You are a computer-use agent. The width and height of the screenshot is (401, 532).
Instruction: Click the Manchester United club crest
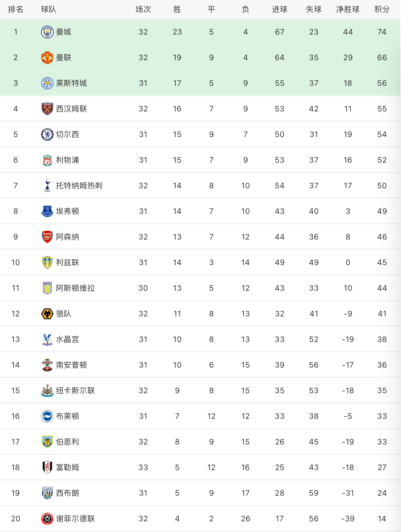tap(47, 58)
